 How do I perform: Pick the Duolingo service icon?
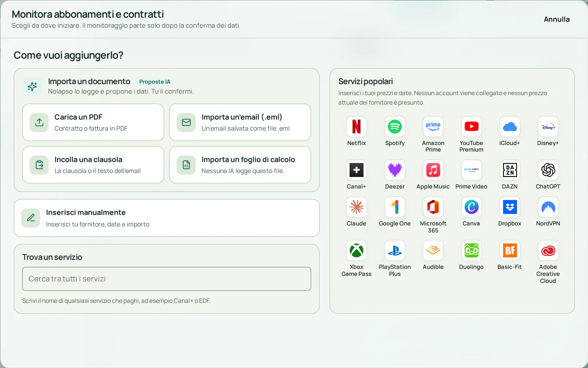pyautogui.click(x=472, y=251)
